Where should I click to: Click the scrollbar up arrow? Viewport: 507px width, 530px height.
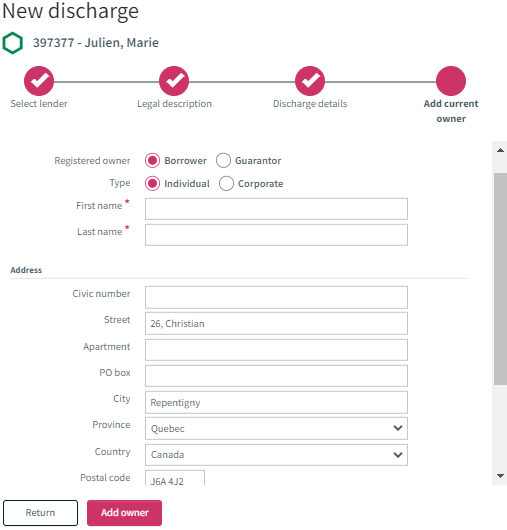[500, 150]
